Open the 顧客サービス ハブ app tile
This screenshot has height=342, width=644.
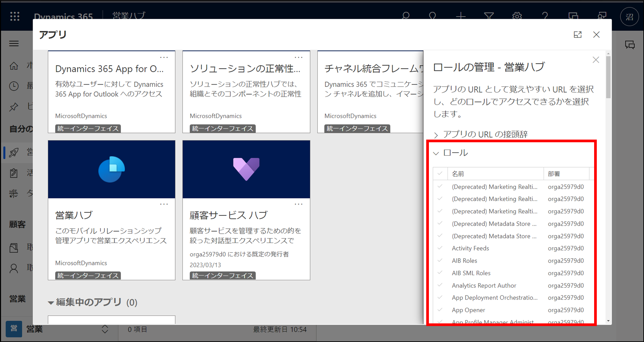pos(246,210)
